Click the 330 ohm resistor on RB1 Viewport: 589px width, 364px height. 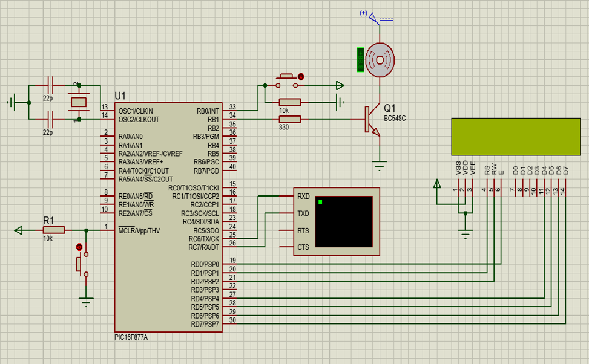pyautogui.click(x=289, y=120)
